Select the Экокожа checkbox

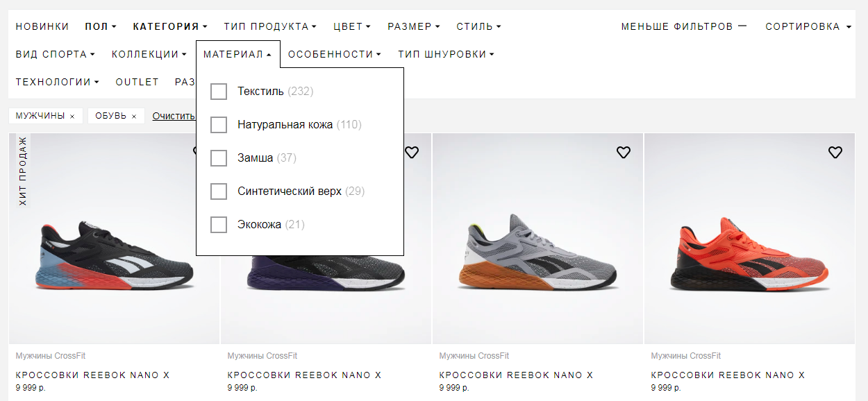219,224
